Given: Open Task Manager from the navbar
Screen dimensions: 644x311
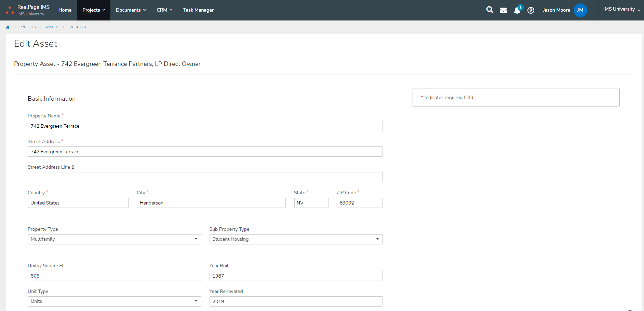Looking at the screenshot, I should 198,10.
